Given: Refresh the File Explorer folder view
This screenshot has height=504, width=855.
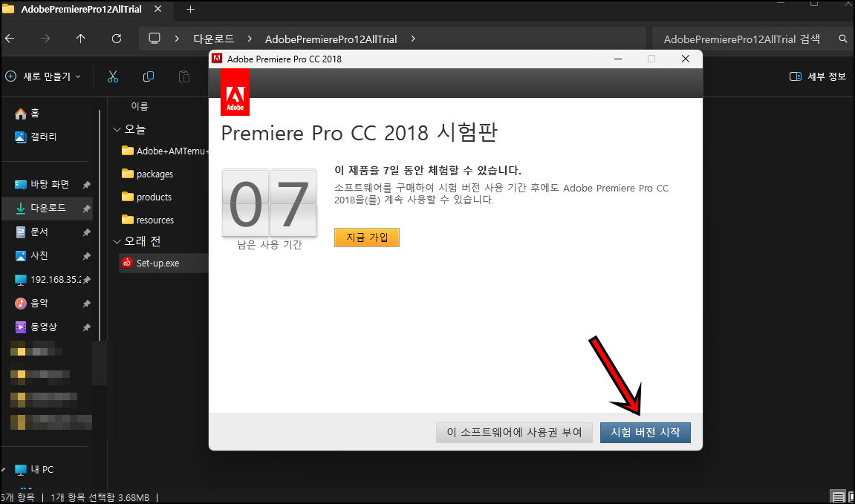Looking at the screenshot, I should tap(116, 39).
